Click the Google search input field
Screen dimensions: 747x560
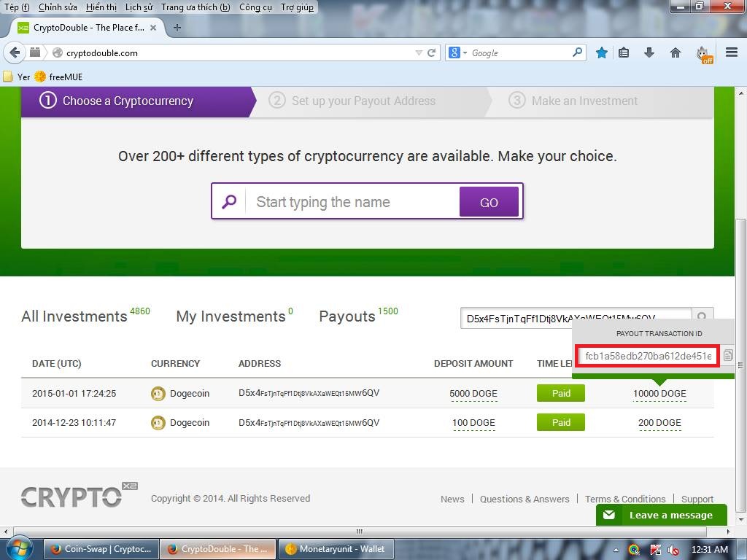[x=520, y=52]
